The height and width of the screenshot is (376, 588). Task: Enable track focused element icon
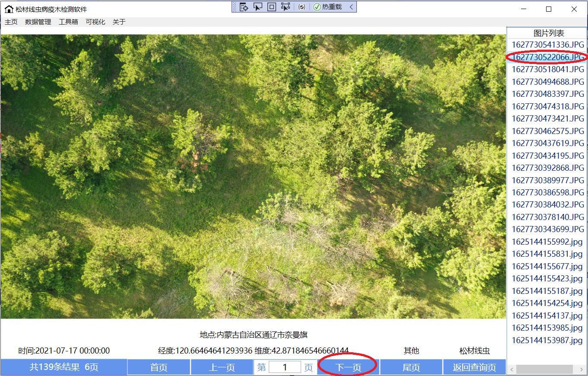point(285,7)
